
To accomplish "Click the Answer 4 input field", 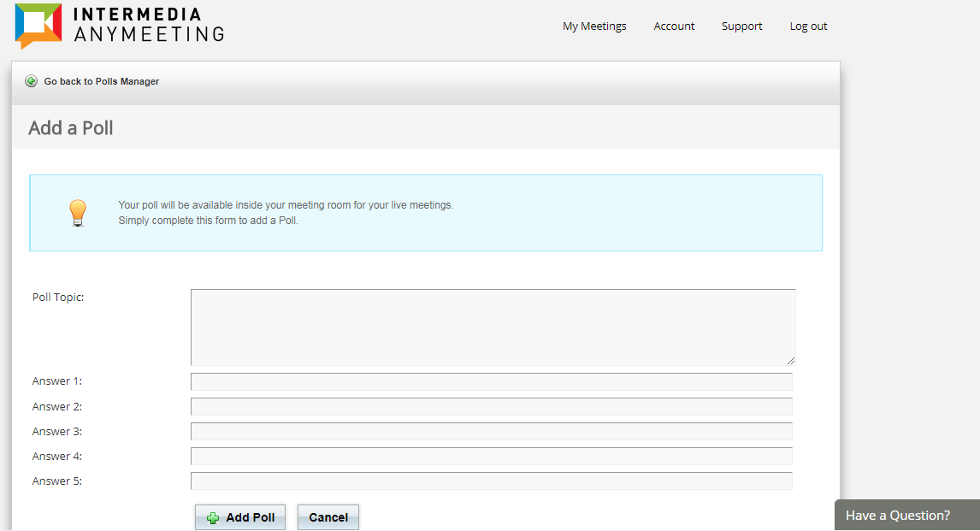I will [491, 456].
